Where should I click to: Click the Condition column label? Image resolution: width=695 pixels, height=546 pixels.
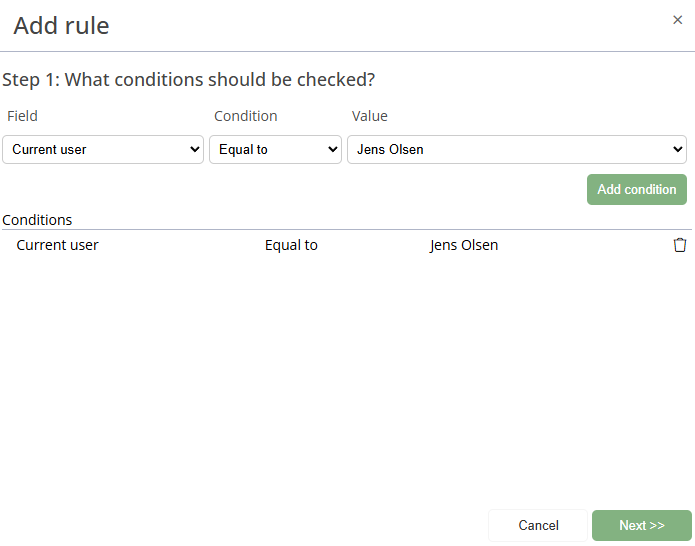[246, 116]
